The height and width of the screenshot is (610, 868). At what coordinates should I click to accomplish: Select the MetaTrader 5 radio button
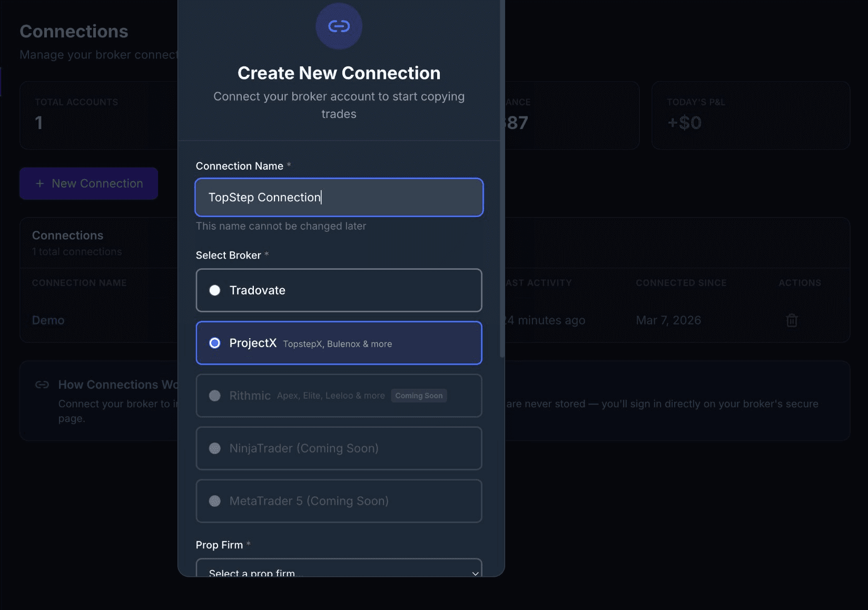coord(214,501)
